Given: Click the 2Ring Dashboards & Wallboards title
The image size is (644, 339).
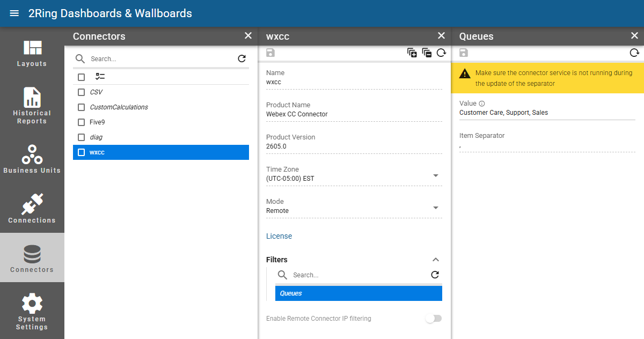Looking at the screenshot, I should tap(110, 13).
